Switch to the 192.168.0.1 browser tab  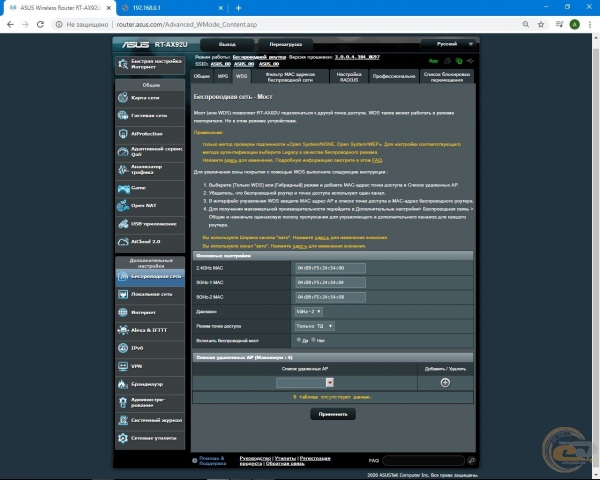pyautogui.click(x=172, y=8)
